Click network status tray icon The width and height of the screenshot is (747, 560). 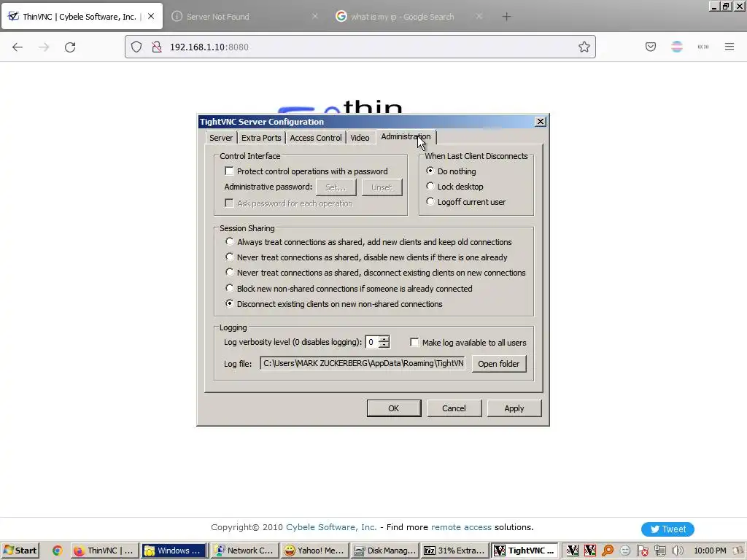(659, 551)
